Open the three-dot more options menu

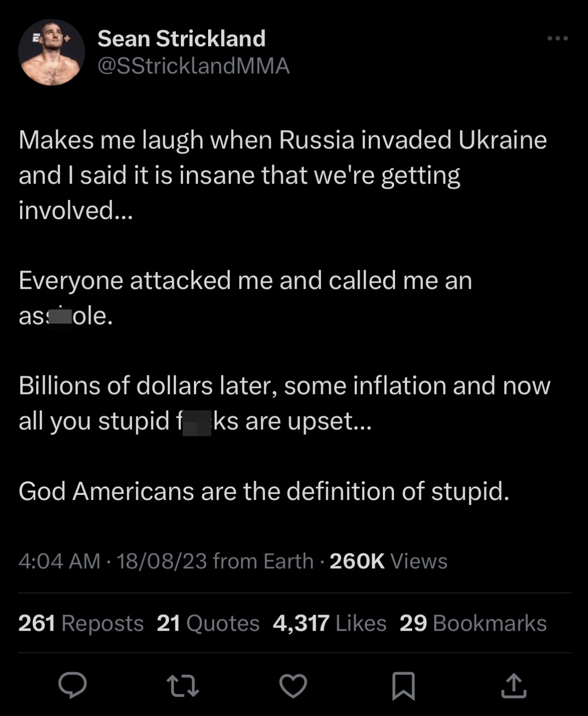pos(558,38)
